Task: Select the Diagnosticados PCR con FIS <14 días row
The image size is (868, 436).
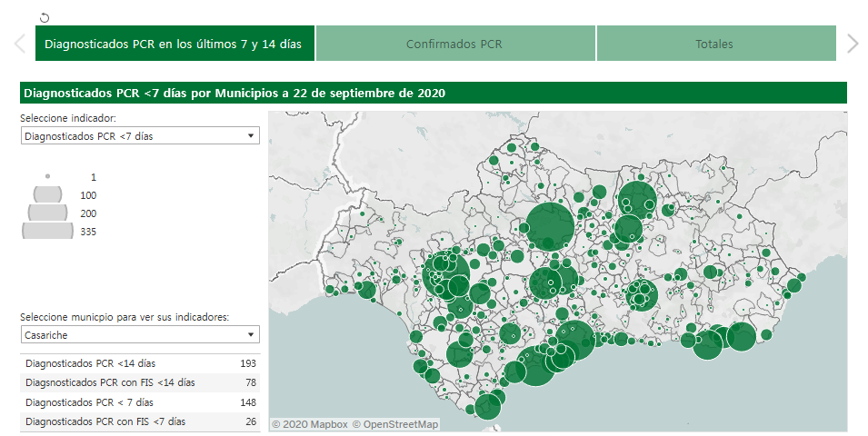Action: click(x=139, y=382)
